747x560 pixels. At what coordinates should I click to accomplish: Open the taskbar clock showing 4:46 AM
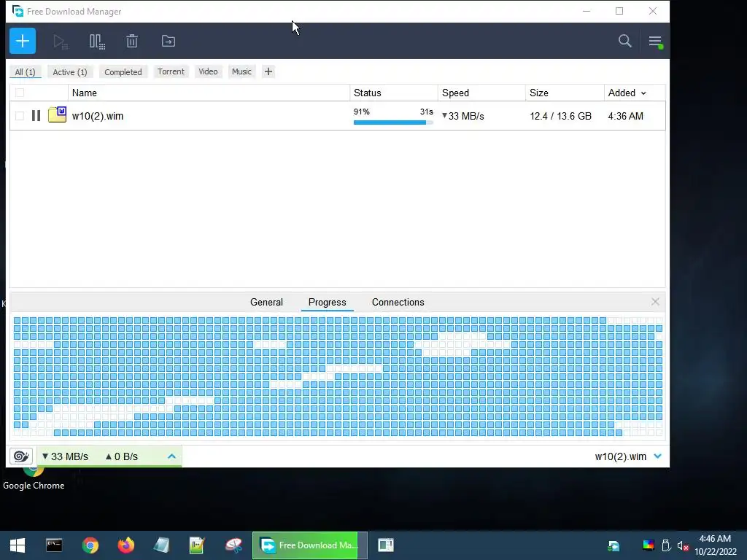coord(715,545)
